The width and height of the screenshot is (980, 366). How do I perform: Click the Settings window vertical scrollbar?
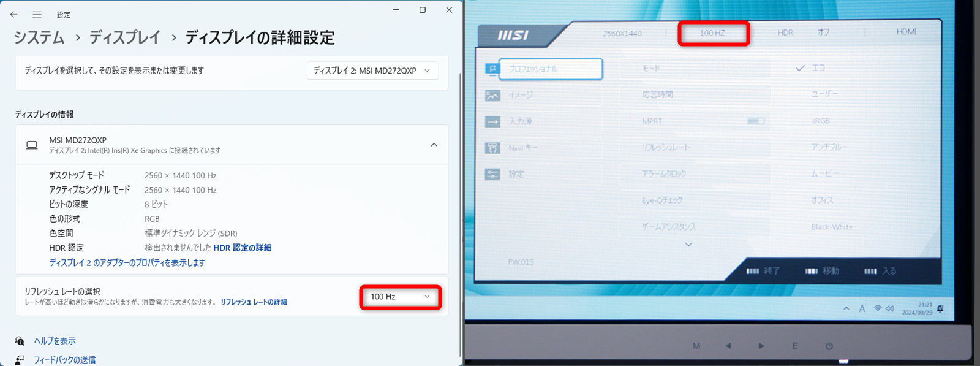pyautogui.click(x=460, y=215)
